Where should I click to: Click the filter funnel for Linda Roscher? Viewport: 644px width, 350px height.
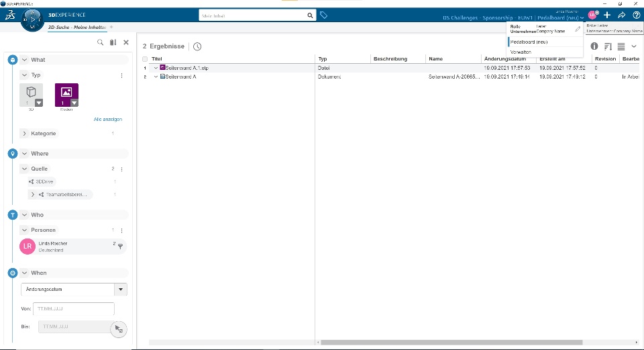tap(120, 247)
